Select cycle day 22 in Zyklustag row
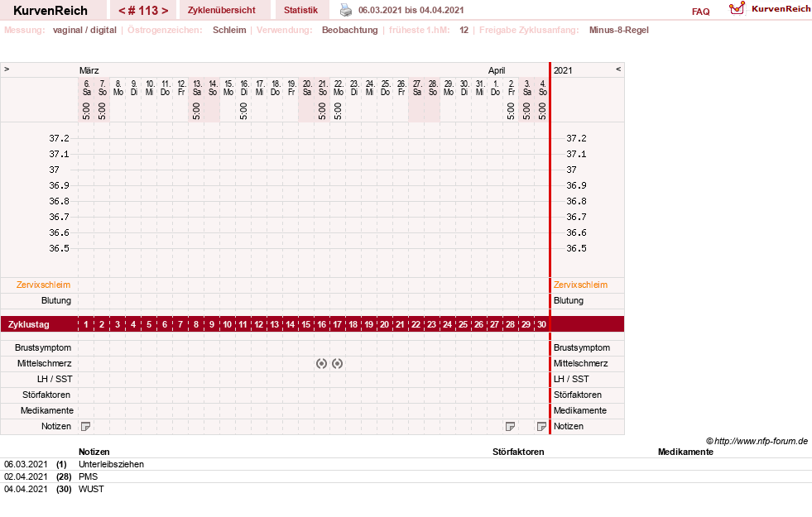The image size is (812, 517). [416, 324]
